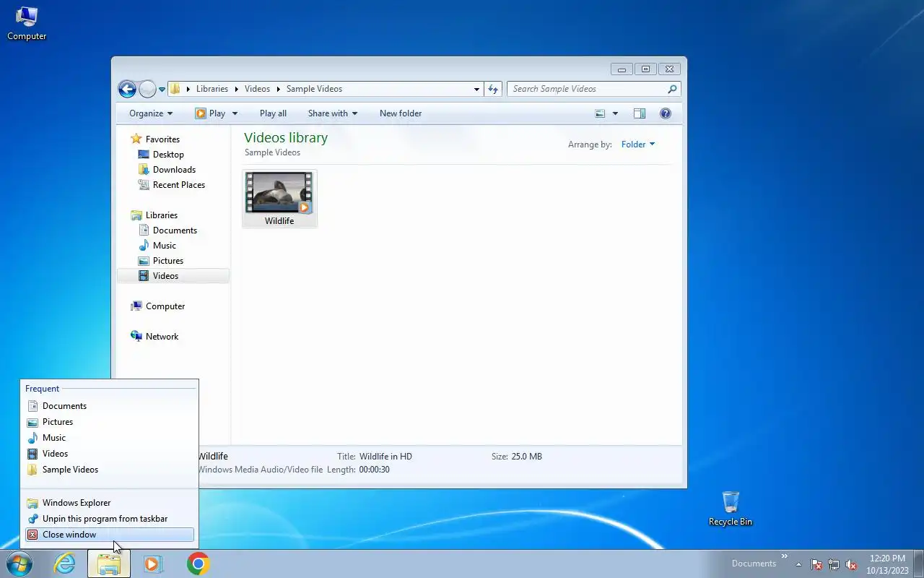Click the muted volume tray icon
This screenshot has width=924, height=578.
tap(851, 564)
